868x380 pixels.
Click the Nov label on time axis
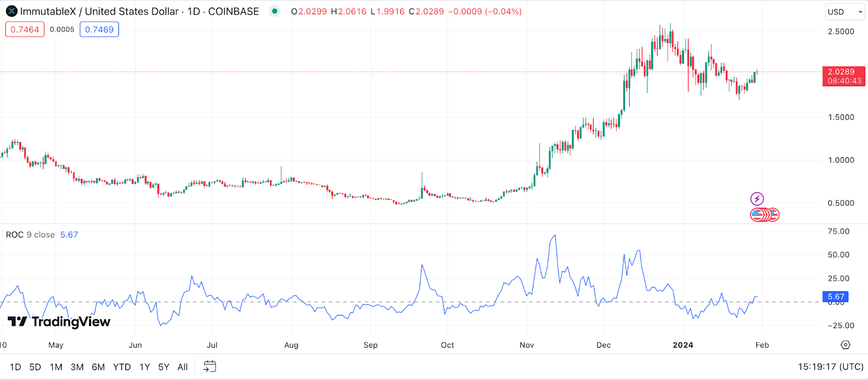pyautogui.click(x=527, y=345)
